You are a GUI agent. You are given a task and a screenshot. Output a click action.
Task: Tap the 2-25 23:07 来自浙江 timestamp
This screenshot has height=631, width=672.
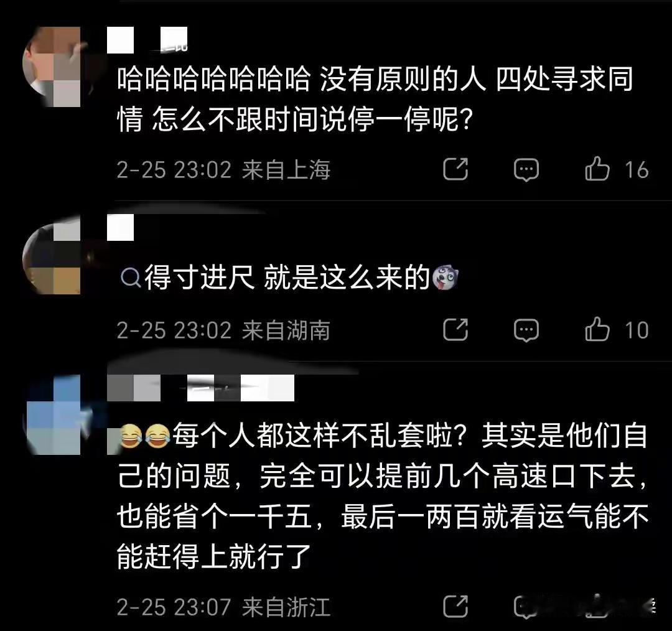point(223,607)
